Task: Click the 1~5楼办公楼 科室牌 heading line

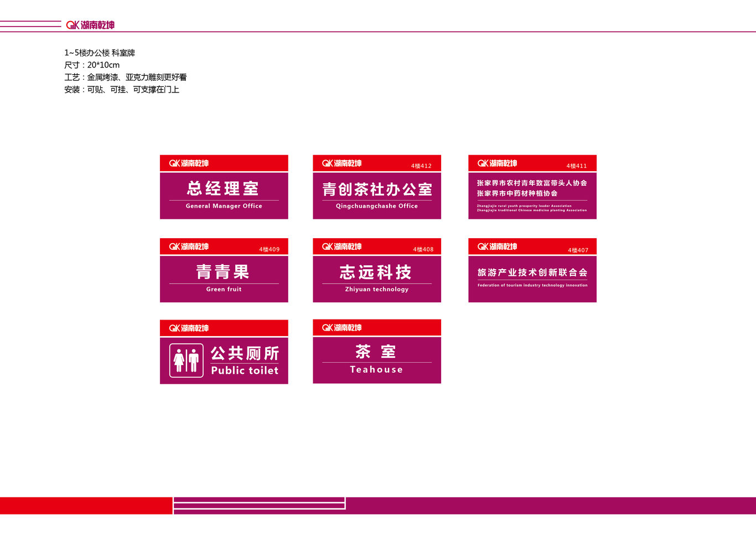Action: [x=100, y=53]
